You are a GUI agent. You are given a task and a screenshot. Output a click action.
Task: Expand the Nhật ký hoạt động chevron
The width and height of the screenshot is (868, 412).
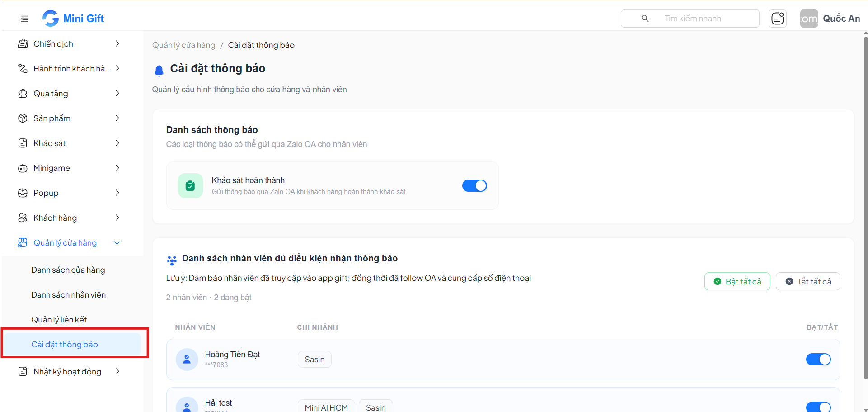pyautogui.click(x=117, y=372)
